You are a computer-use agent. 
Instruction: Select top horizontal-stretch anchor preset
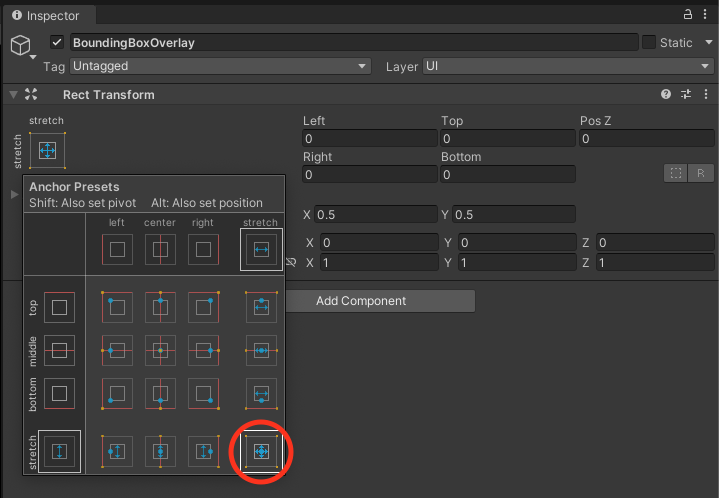261,307
